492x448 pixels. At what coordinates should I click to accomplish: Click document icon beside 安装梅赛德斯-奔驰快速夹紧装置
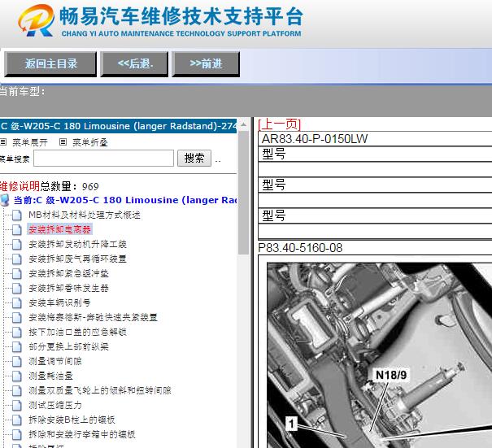click(x=16, y=317)
